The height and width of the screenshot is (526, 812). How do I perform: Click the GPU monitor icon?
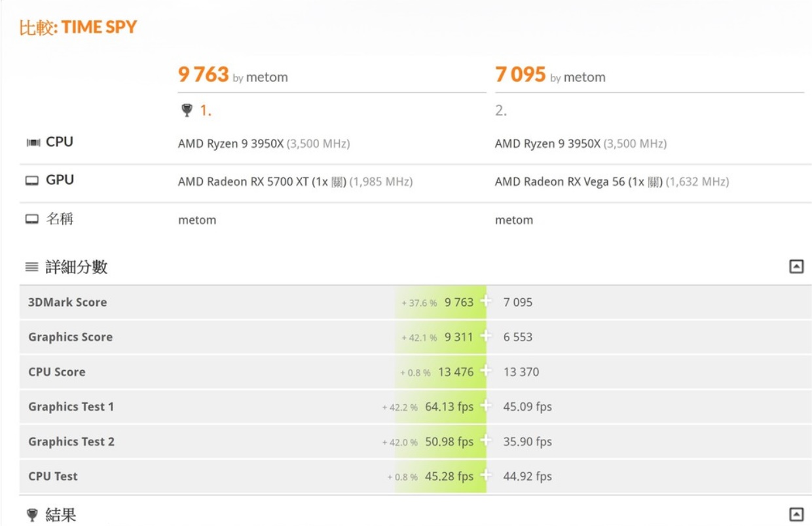coord(32,180)
